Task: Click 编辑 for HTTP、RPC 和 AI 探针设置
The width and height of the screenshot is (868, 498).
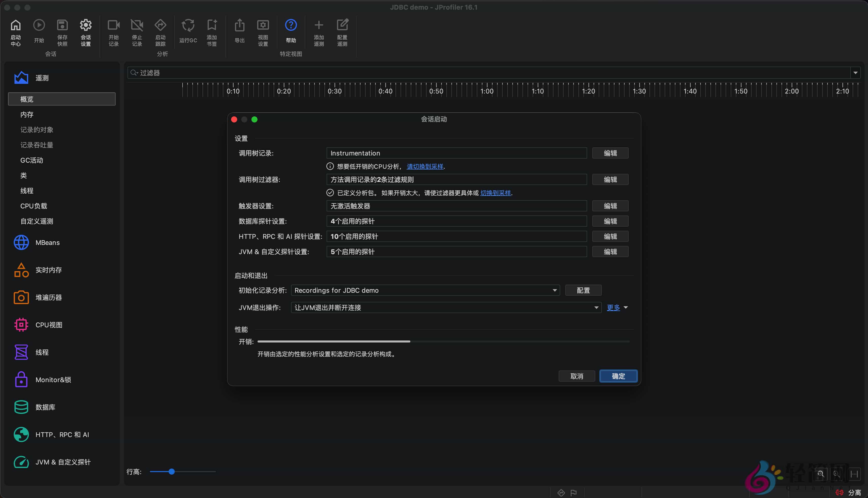Action: (x=610, y=236)
